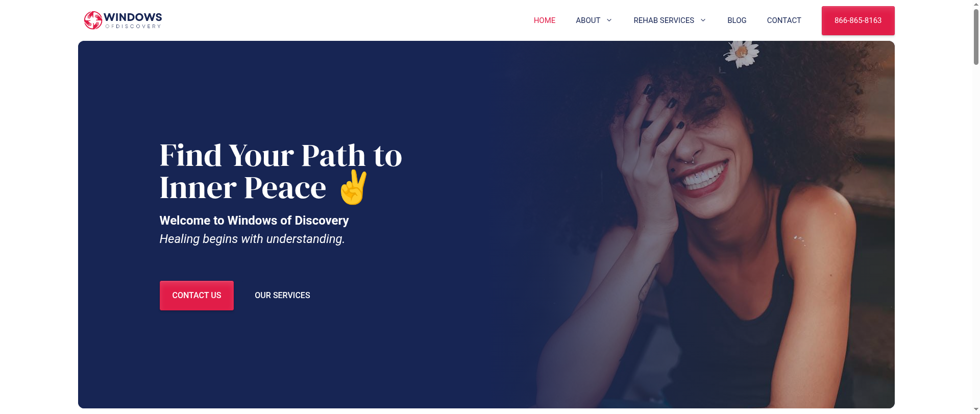Viewport: 980px width, 414px height.
Task: Click the vertical scrollbar thumb
Action: click(976, 37)
